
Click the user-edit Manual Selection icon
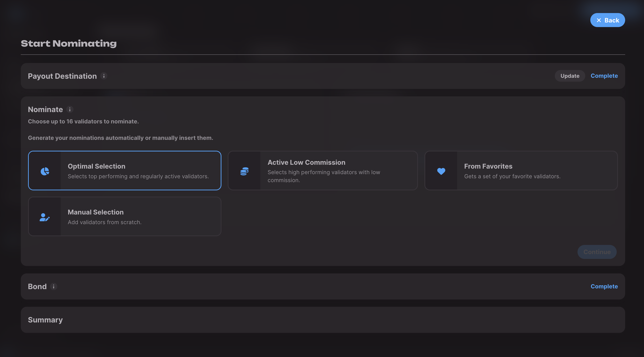point(45,217)
